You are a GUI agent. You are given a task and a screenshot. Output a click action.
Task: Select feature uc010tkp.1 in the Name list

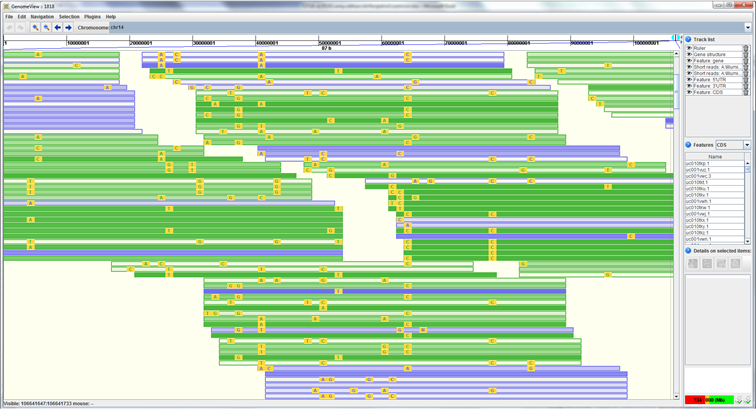pyautogui.click(x=715, y=164)
